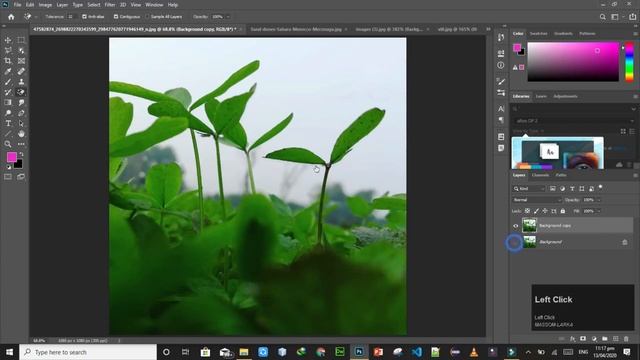
Task: Click foreground color swatch in toolbar
Action: (x=11, y=157)
